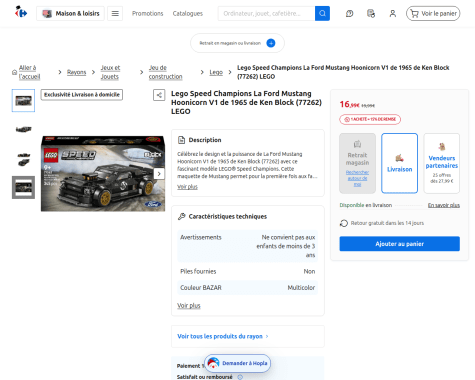
Task: Click the Caractéristiques techniques wrench icon
Action: [x=181, y=217]
